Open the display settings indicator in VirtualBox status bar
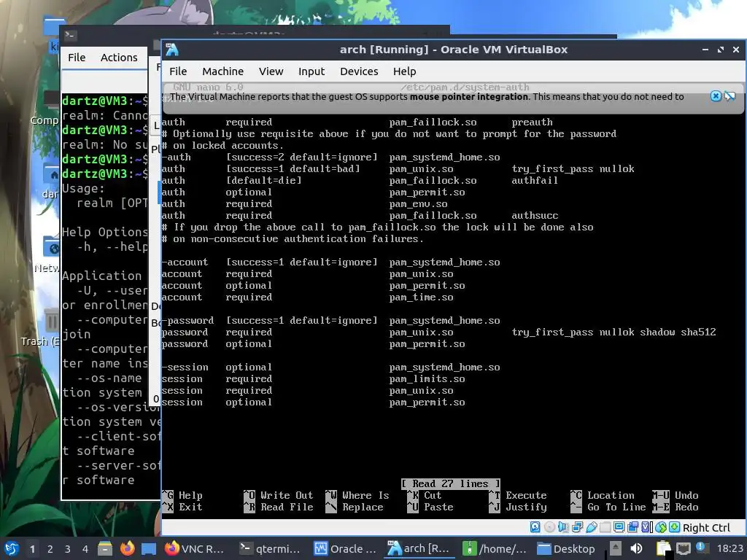The image size is (747, 560). 619,527
